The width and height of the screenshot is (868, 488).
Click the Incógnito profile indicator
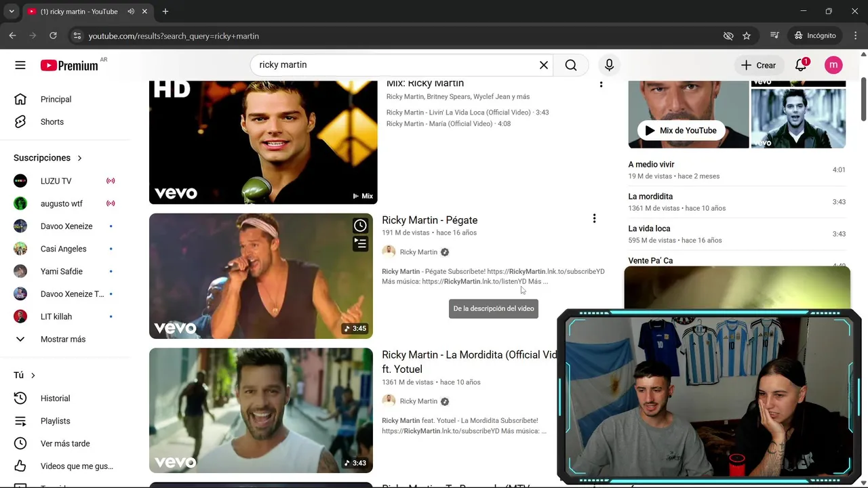816,36
